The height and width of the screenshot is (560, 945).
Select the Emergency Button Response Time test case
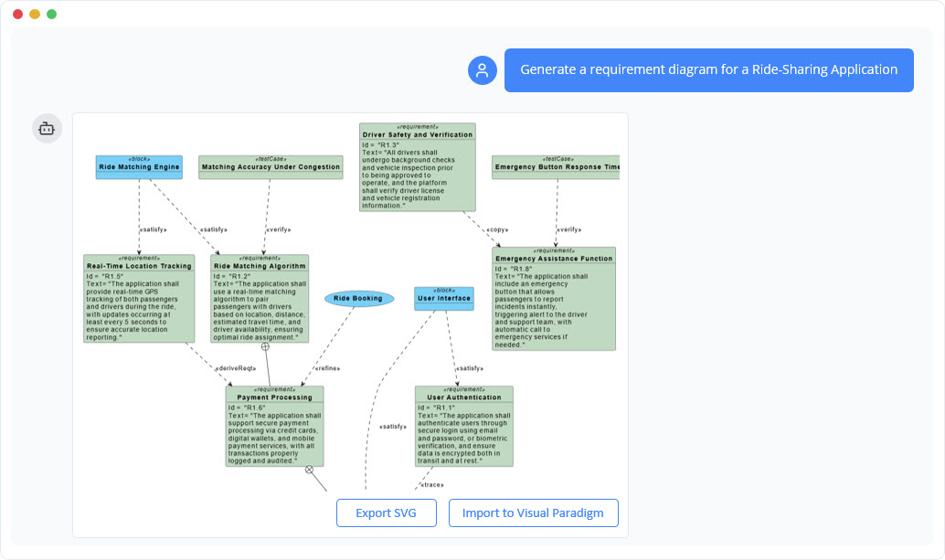[x=556, y=167]
